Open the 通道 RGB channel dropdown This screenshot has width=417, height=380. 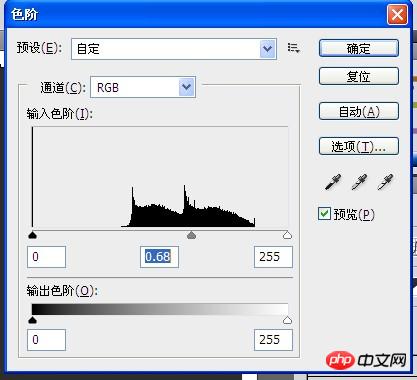click(x=143, y=87)
